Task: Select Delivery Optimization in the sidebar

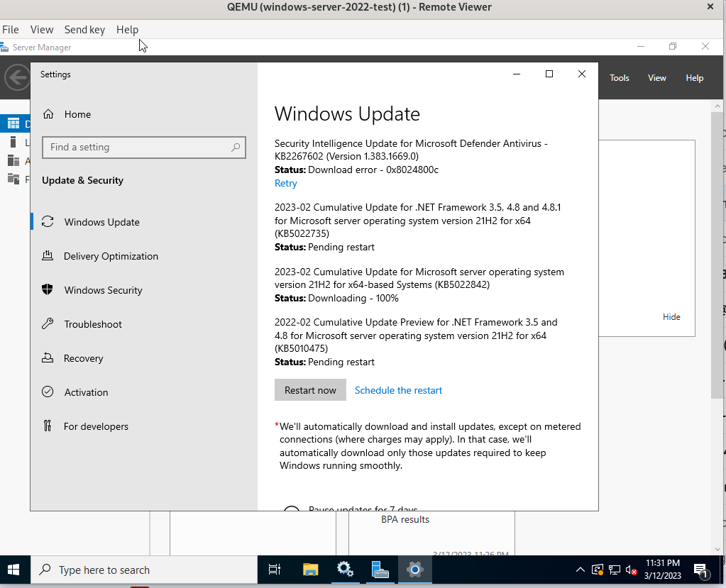Action: [x=46, y=255]
